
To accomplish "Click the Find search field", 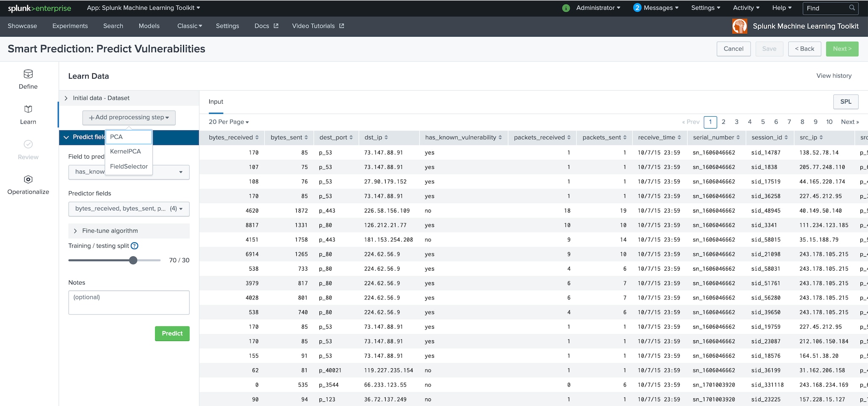I will click(x=830, y=8).
